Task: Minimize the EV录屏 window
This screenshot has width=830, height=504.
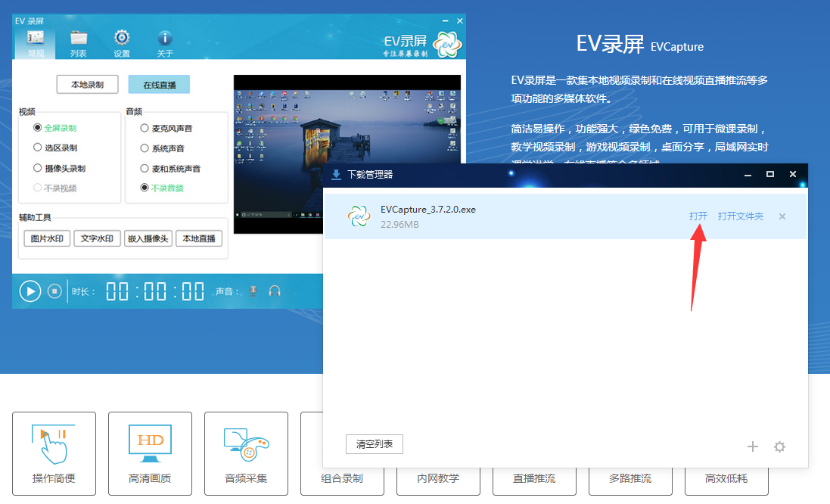Action: click(x=445, y=21)
